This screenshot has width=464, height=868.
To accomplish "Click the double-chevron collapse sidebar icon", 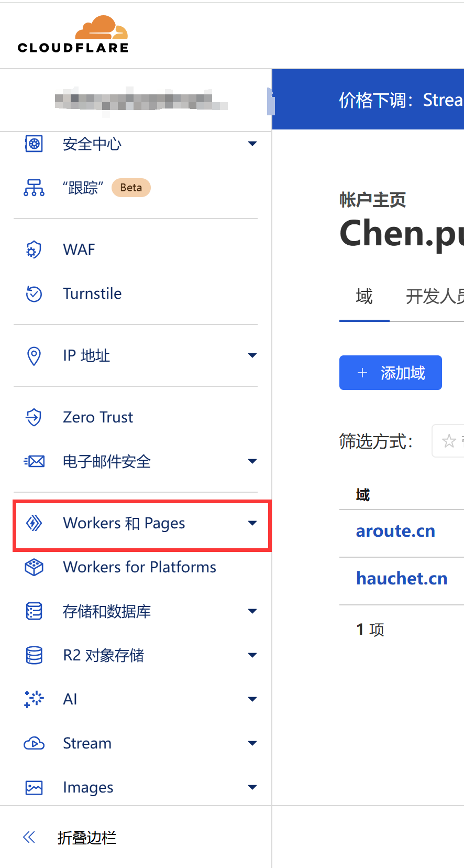I will 29,837.
